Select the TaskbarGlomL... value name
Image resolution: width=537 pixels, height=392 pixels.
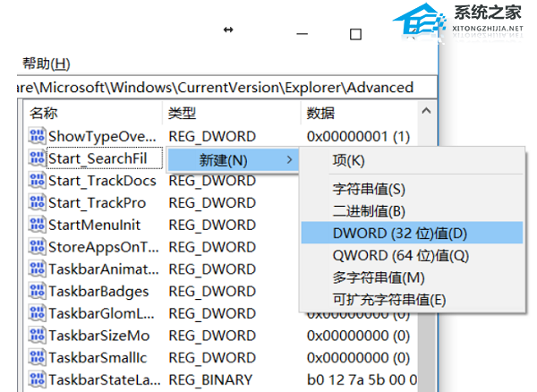coord(101,313)
